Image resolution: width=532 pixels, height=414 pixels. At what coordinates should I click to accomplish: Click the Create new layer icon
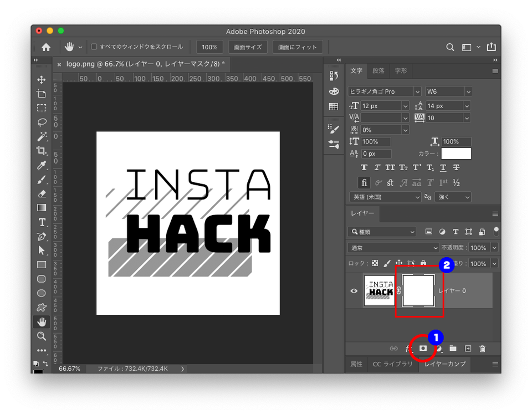468,349
